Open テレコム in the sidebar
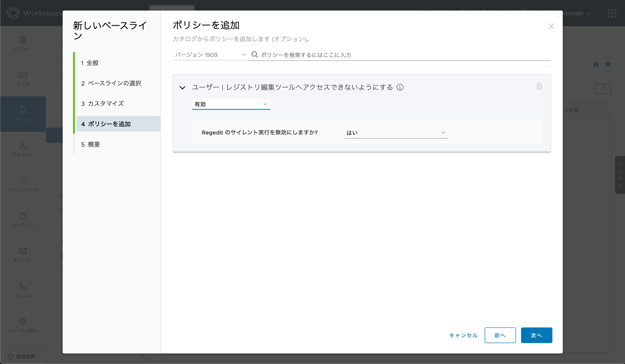The image size is (625, 364). 23,290
